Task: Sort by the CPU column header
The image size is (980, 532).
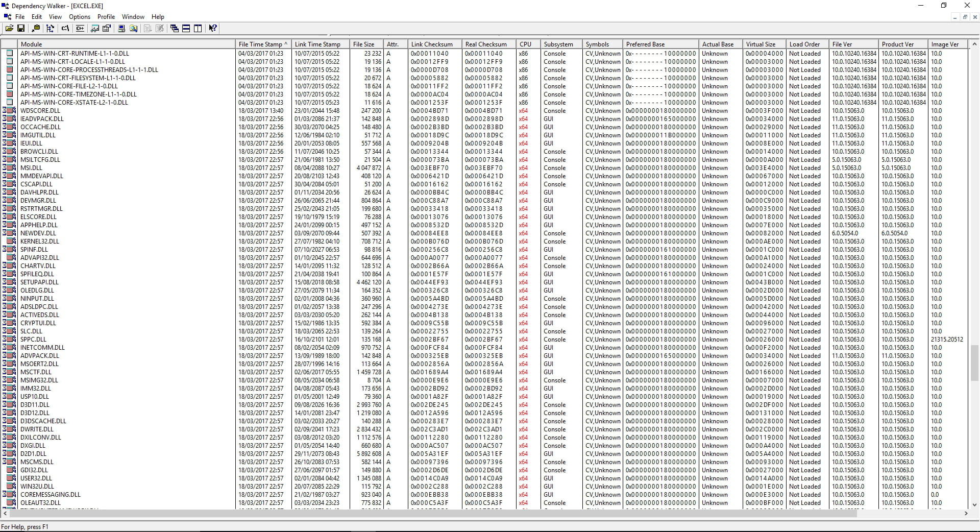Action: tap(528, 44)
